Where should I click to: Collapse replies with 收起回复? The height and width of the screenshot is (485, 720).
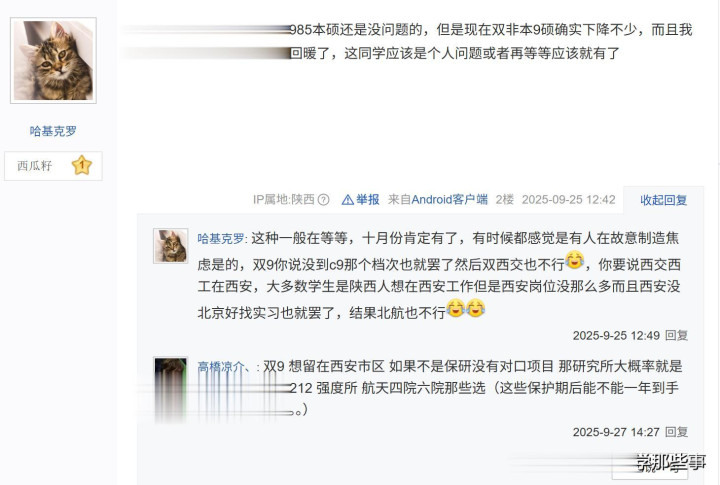coord(664,200)
